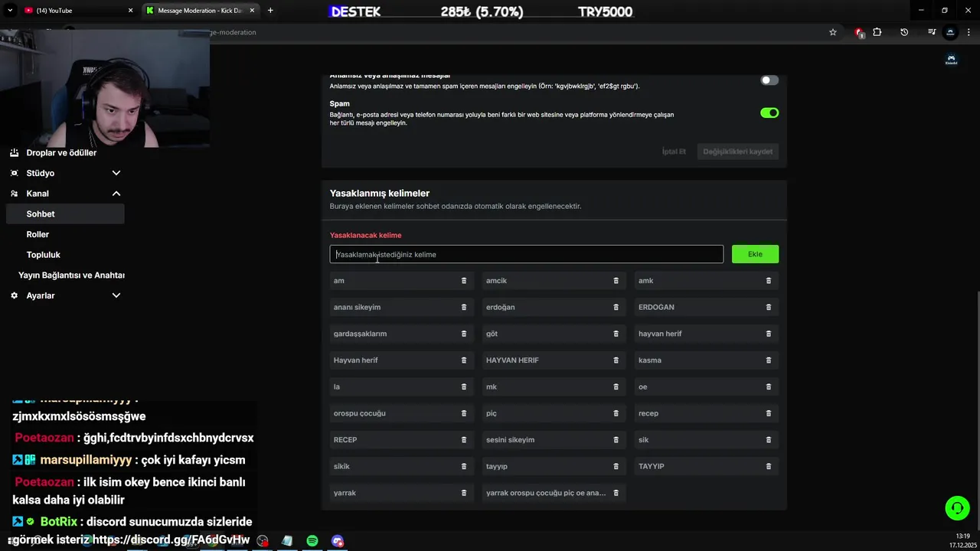Image resolution: width=980 pixels, height=551 pixels.
Task: Switch to the YouTube browser tab
Action: click(x=77, y=11)
